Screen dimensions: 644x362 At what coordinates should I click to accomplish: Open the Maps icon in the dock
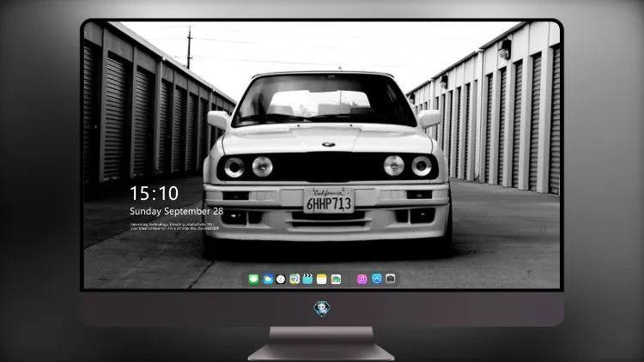295,279
